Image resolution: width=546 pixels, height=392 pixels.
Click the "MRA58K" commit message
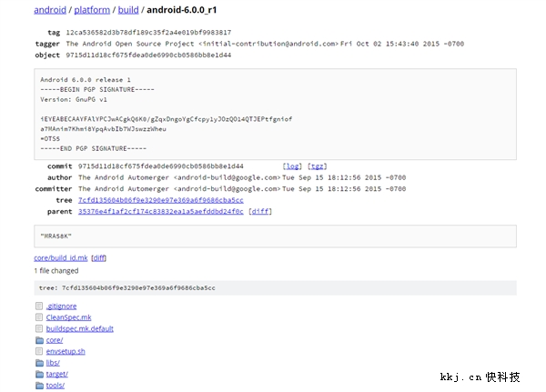click(56, 236)
